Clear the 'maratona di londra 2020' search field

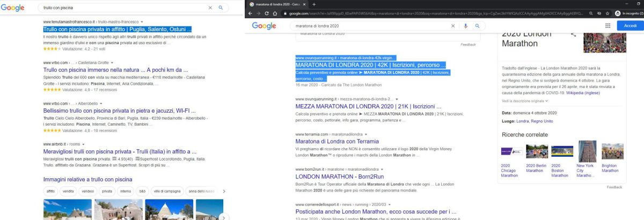tap(453, 25)
